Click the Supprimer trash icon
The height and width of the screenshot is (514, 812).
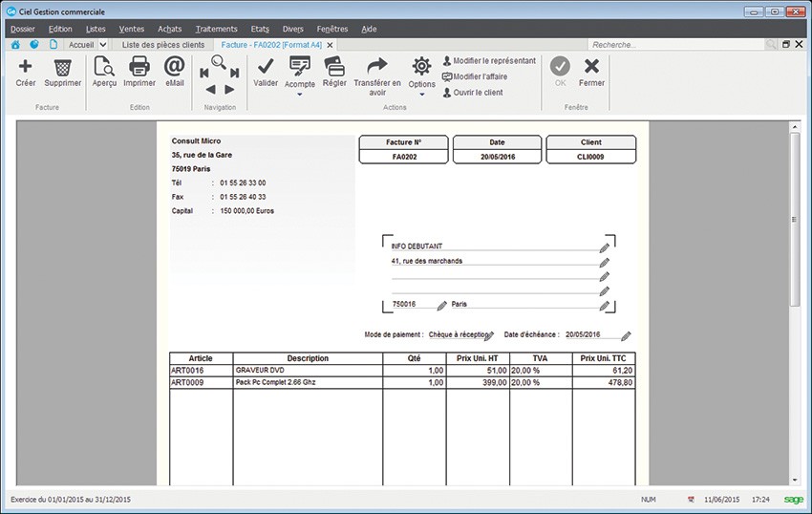[63, 67]
